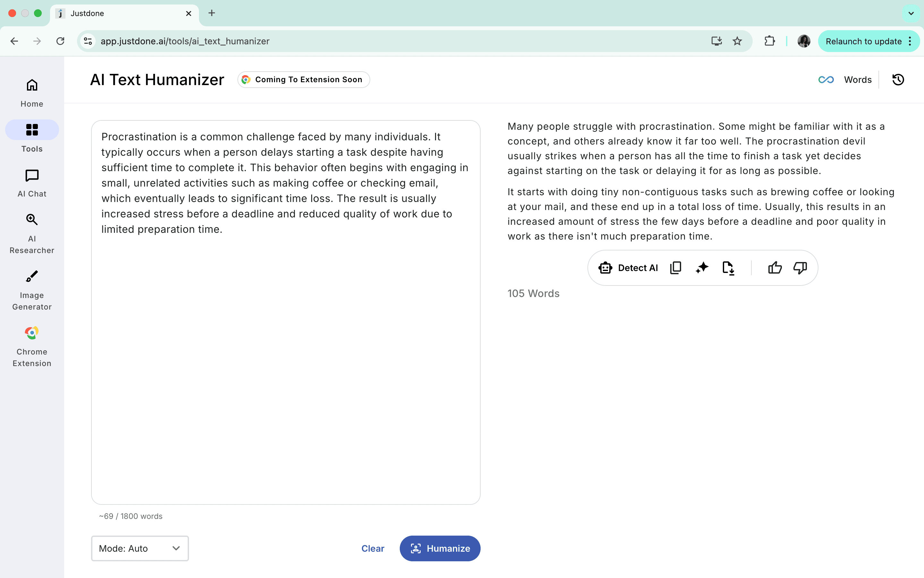Open Chrome Extension sidebar item
This screenshot has width=924, height=578.
pos(32,347)
